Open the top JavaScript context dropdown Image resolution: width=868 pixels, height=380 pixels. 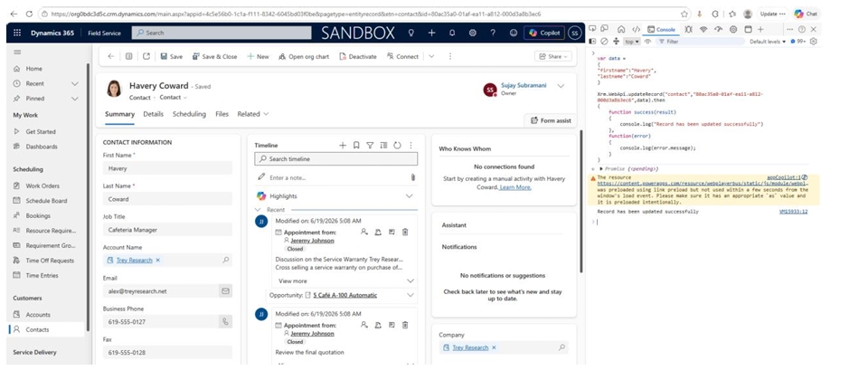pyautogui.click(x=632, y=42)
